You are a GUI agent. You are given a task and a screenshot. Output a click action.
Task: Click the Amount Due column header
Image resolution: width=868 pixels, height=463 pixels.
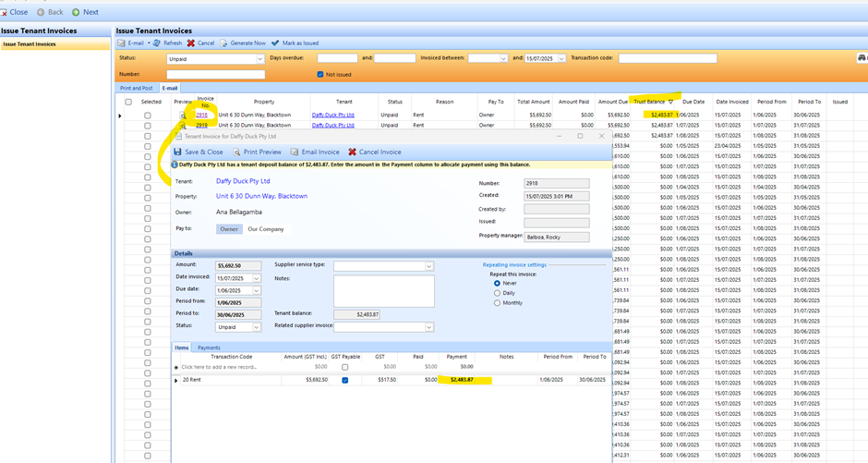click(613, 102)
